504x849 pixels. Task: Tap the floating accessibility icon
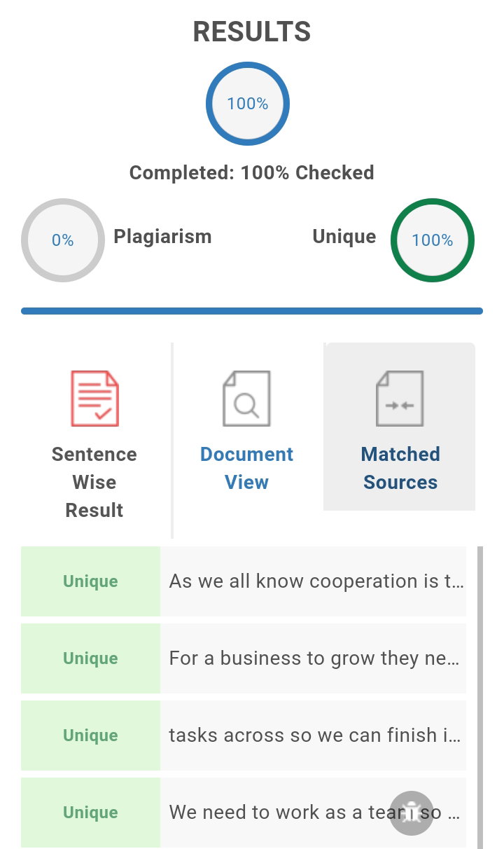(x=412, y=813)
